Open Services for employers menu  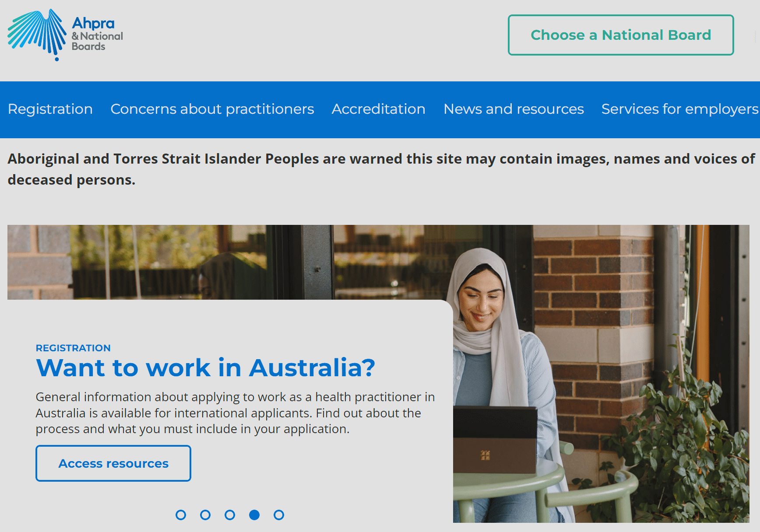point(680,109)
